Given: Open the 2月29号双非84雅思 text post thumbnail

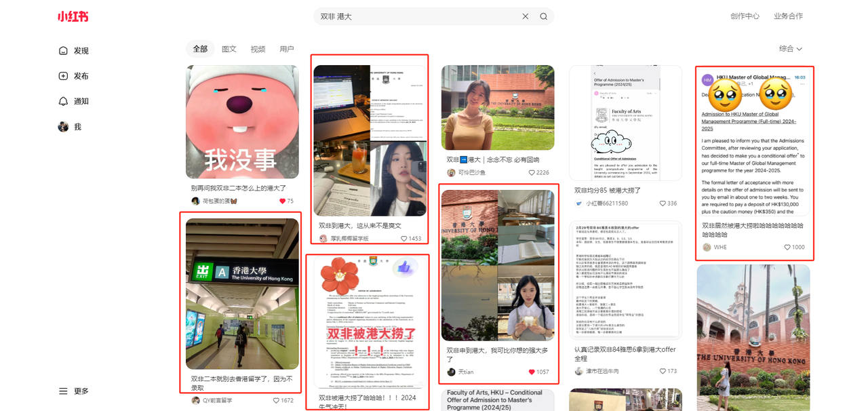Looking at the screenshot, I should point(626,280).
